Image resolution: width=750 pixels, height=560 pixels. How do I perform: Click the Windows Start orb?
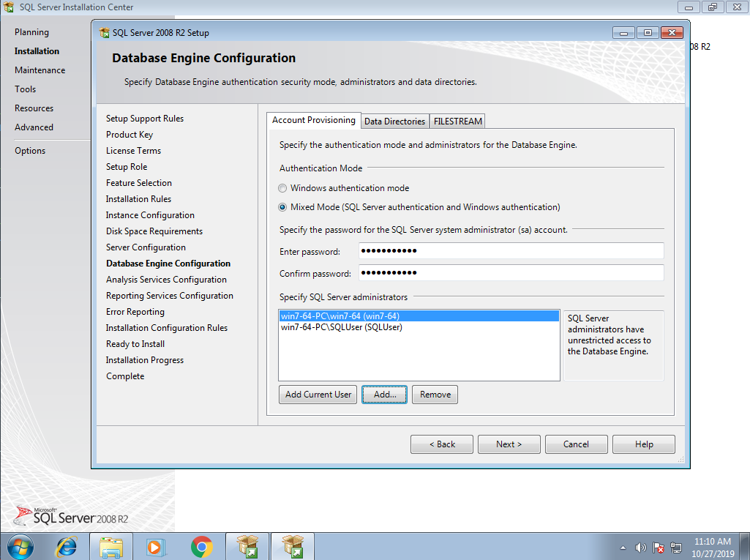pos(20,546)
